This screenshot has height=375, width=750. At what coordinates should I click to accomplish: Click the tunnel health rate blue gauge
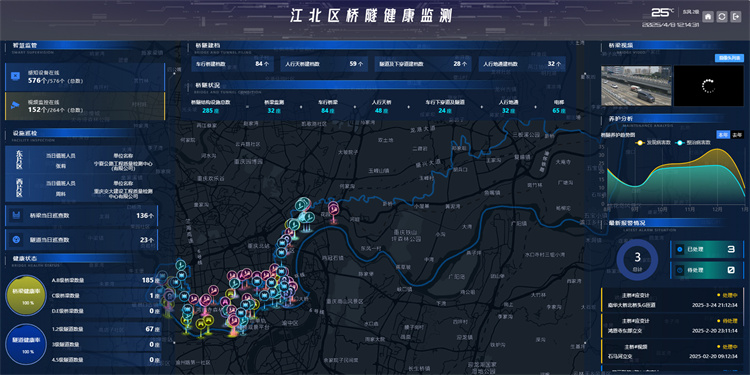[26, 344]
